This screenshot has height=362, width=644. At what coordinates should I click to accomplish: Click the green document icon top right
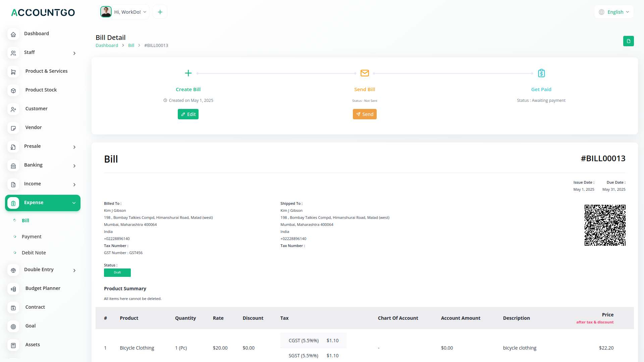(x=628, y=41)
